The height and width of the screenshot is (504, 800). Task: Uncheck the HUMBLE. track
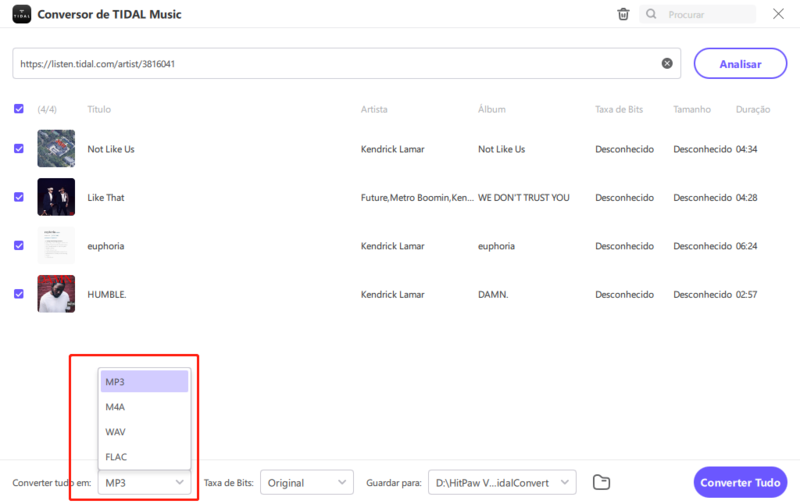click(19, 294)
